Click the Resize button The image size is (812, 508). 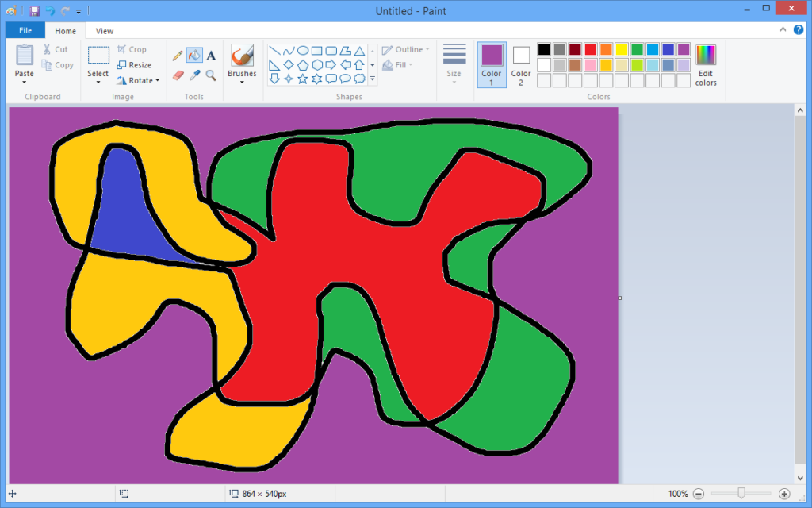click(136, 64)
